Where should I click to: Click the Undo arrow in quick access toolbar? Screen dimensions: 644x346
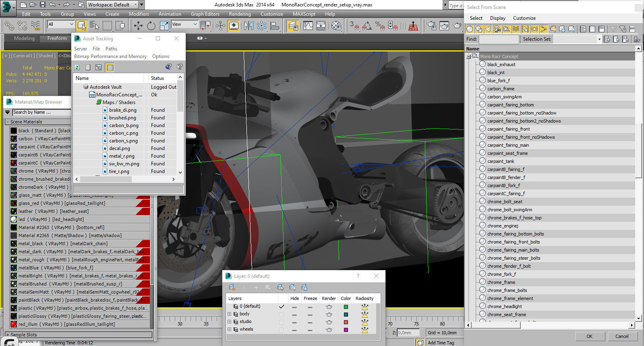[x=52, y=5]
